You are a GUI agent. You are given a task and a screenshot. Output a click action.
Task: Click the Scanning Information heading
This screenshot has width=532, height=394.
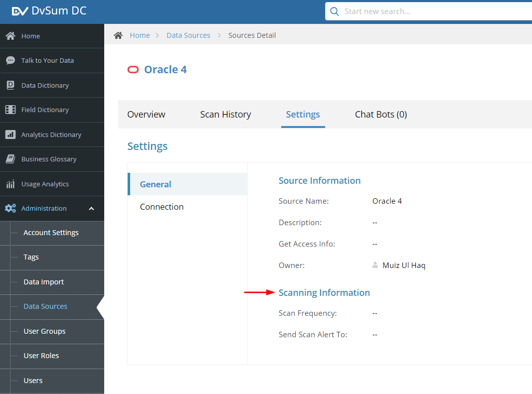325,292
